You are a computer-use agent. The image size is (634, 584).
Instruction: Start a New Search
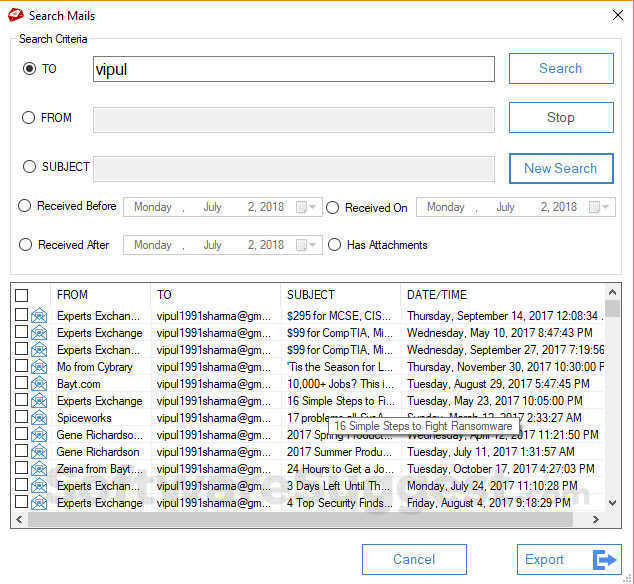coord(561,168)
